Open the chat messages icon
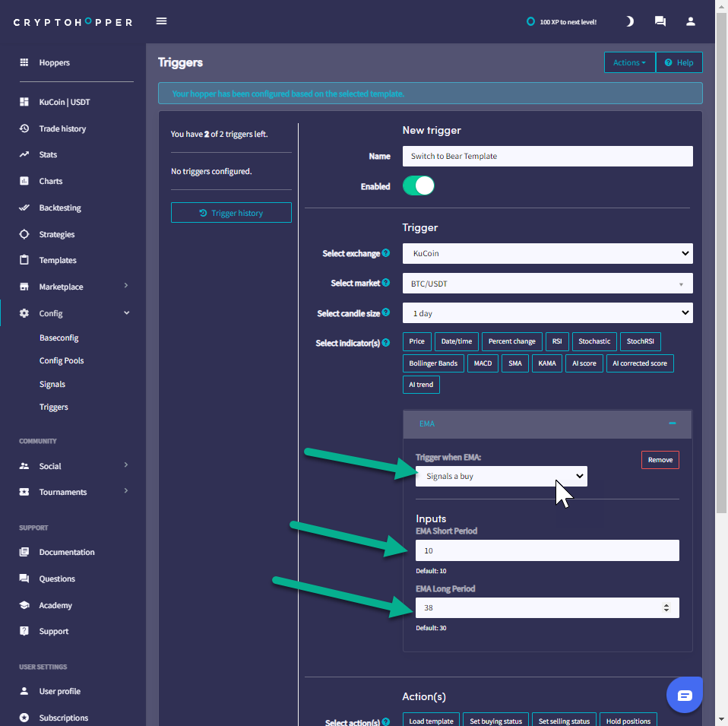Image resolution: width=728 pixels, height=726 pixels. 660,21
